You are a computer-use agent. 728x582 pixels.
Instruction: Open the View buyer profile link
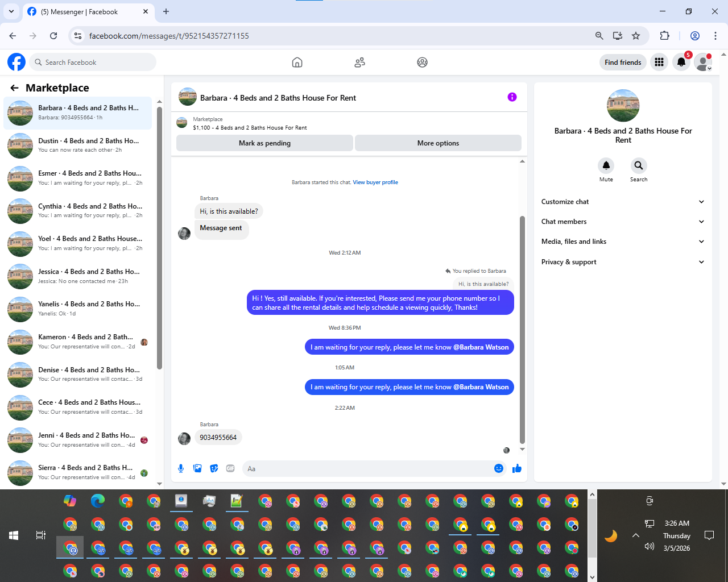point(375,182)
